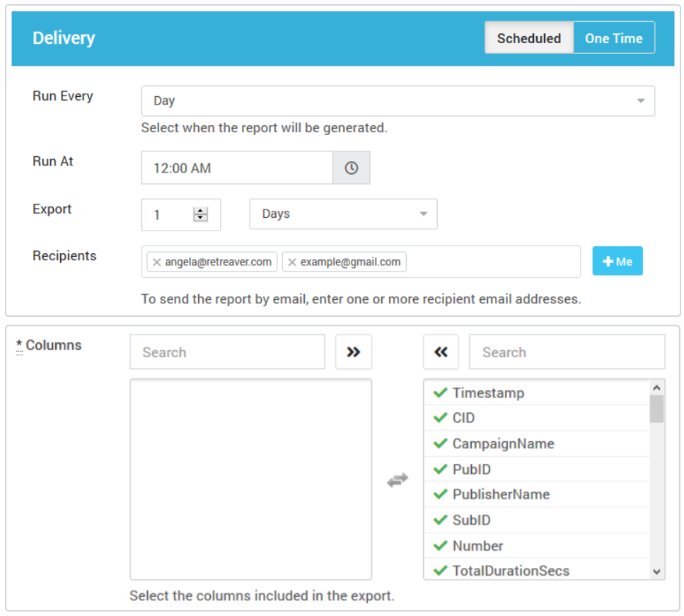Add myself with the +Me button

click(618, 261)
